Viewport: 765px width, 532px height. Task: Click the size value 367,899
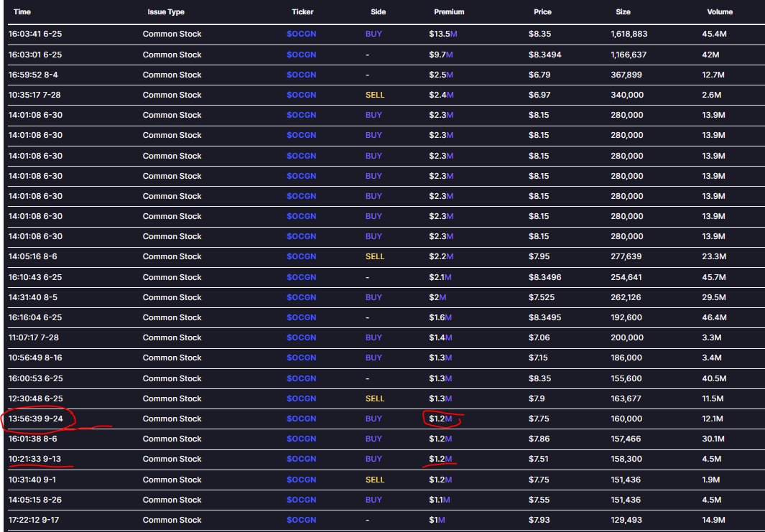click(626, 75)
